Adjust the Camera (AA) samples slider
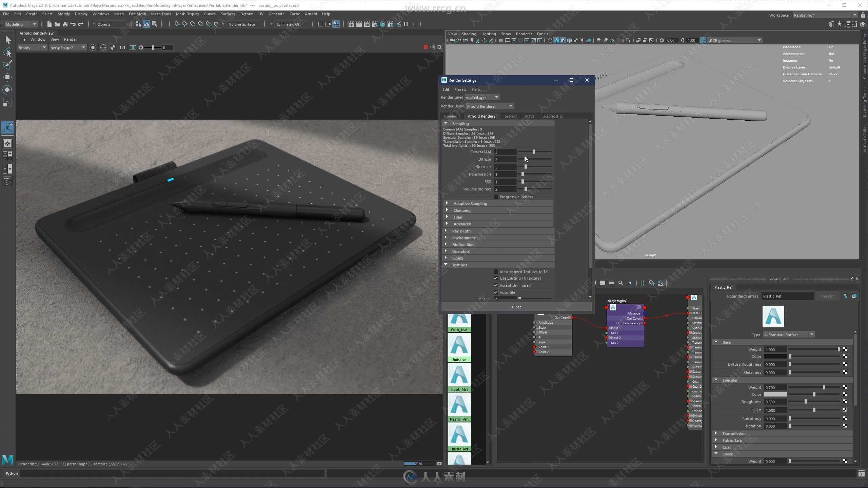Viewport: 868px width, 488px height. (x=535, y=152)
